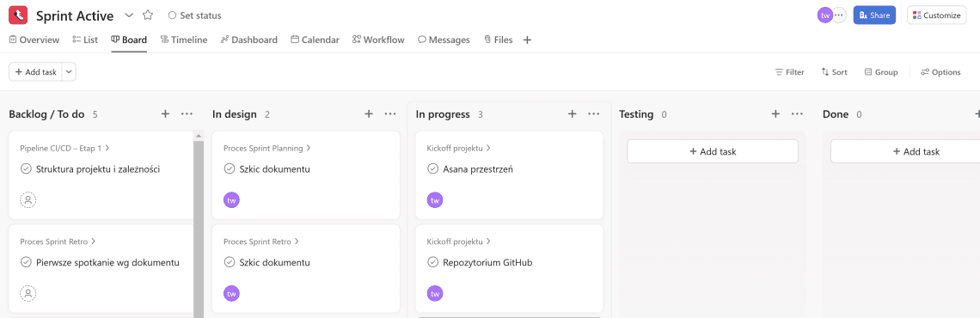Open Kickoff projektu parent of Repozytorium GitHub
Viewport: 980px width, 318px height.
point(459,242)
